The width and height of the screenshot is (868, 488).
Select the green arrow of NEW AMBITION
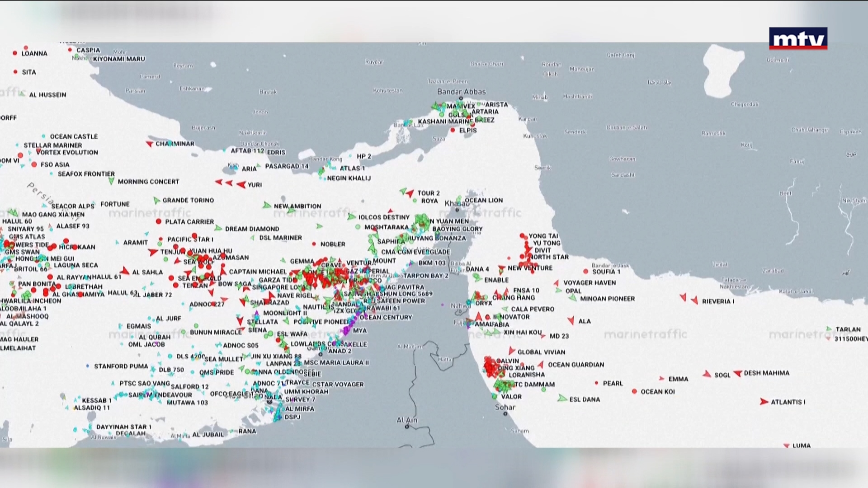(267, 206)
